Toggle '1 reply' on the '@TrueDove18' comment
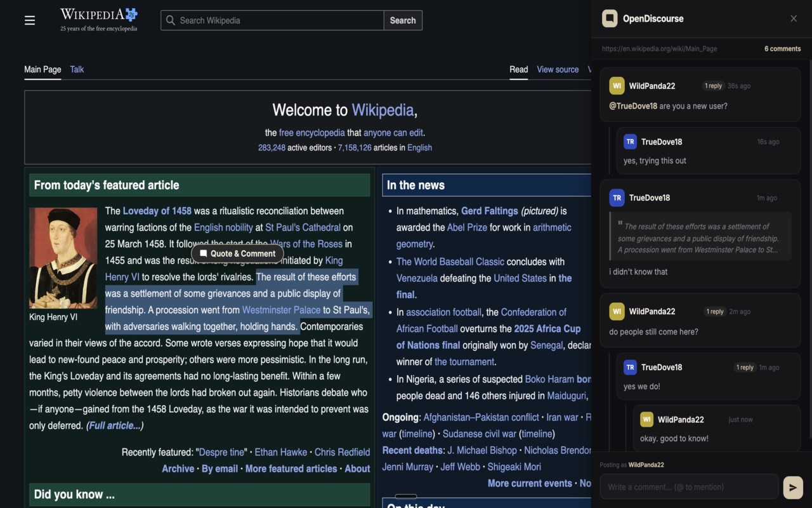The height and width of the screenshot is (508, 812). pyautogui.click(x=713, y=86)
